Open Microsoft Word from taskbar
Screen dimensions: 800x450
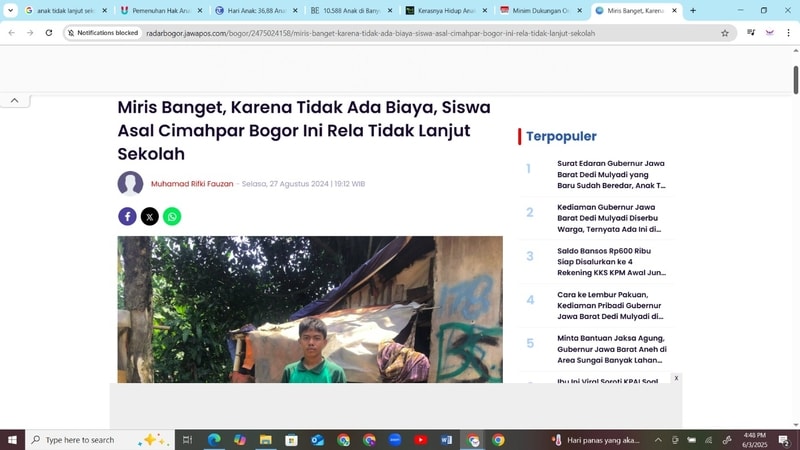pos(446,440)
